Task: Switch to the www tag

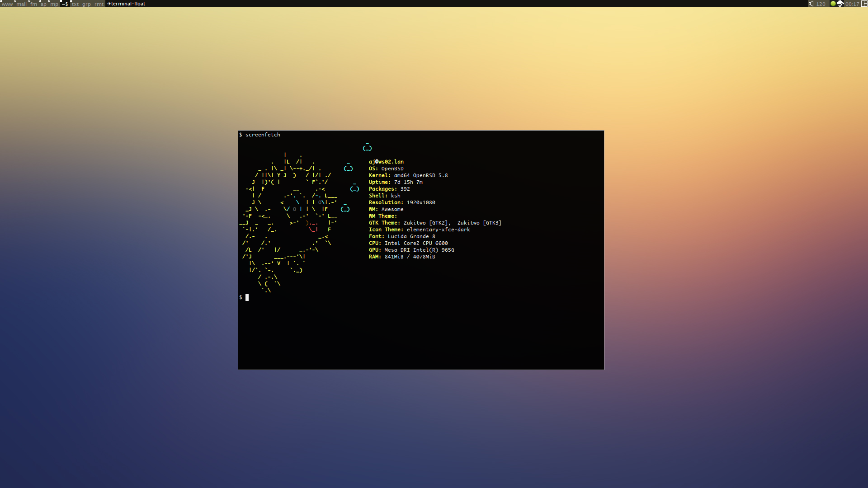Action: pyautogui.click(x=7, y=4)
